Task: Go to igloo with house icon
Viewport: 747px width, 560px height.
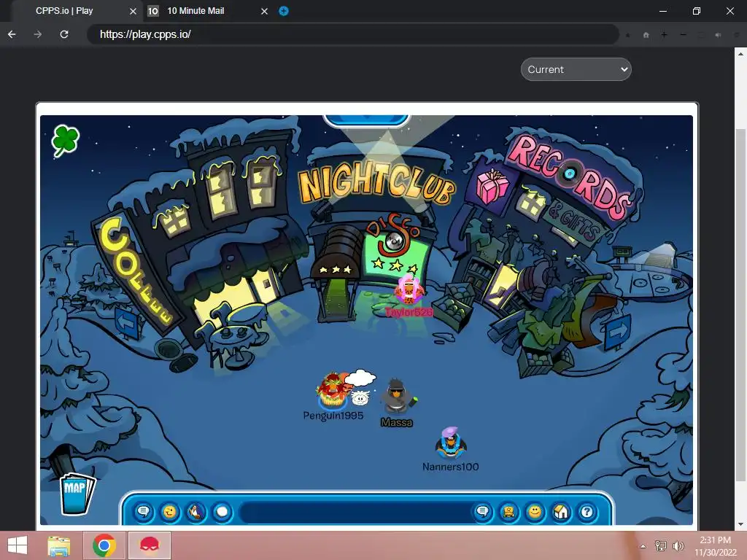Action: click(561, 512)
